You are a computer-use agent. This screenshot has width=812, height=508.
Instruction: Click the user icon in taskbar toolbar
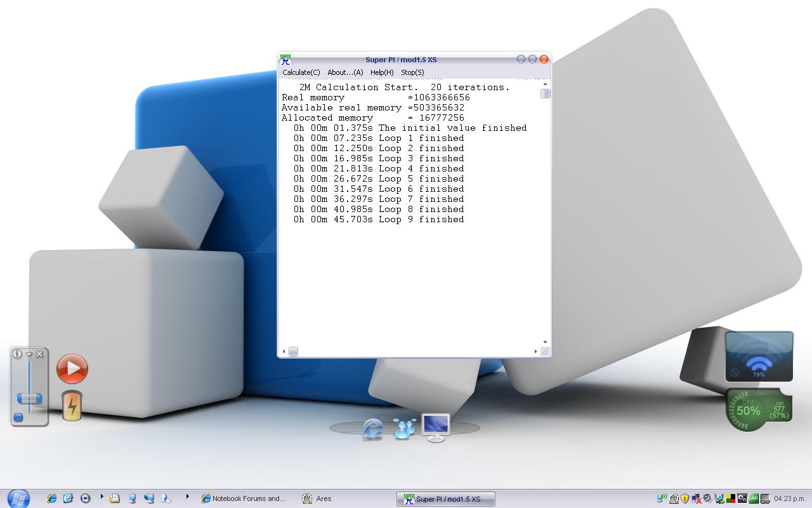click(x=166, y=498)
